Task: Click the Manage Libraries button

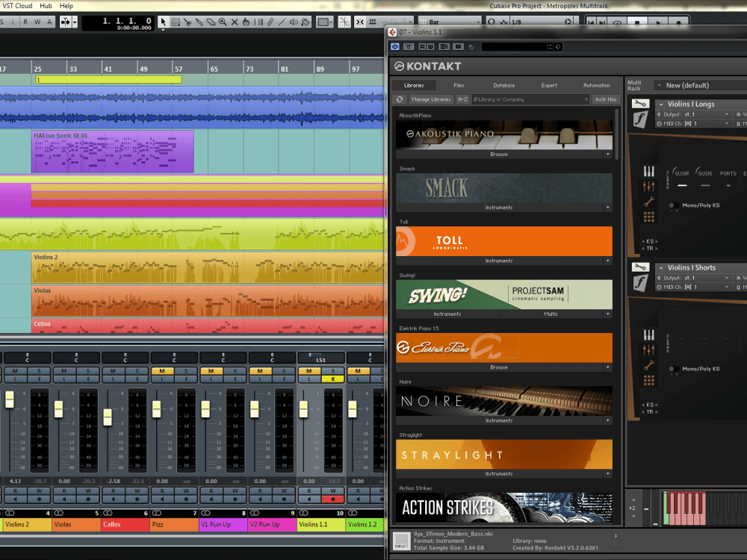Action: 431,99
